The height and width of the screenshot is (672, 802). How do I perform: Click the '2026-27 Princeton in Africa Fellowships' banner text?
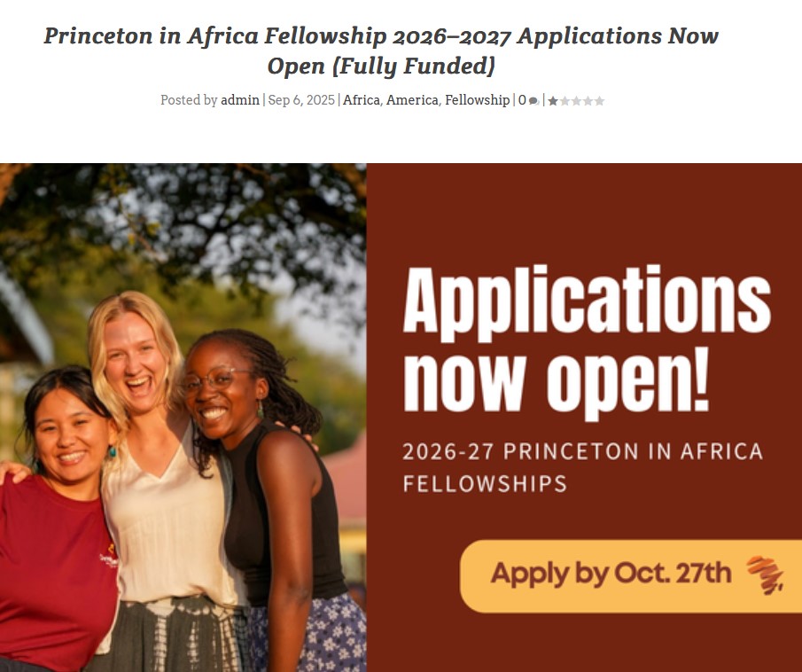pyautogui.click(x=582, y=467)
